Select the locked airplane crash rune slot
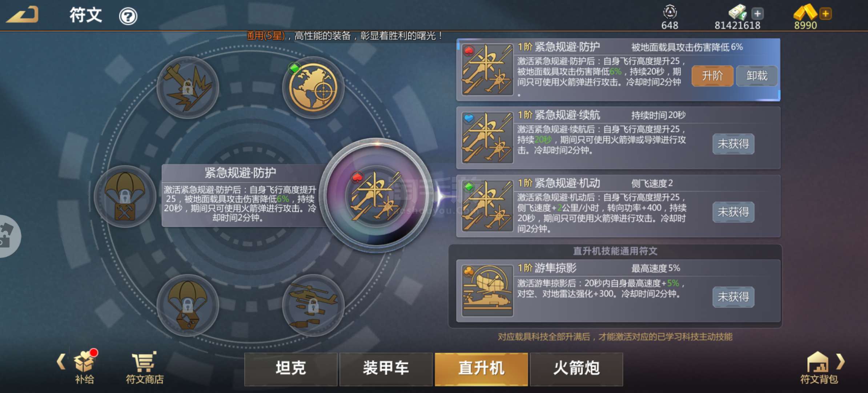Screen dimensions: 868x393 pos(188,87)
